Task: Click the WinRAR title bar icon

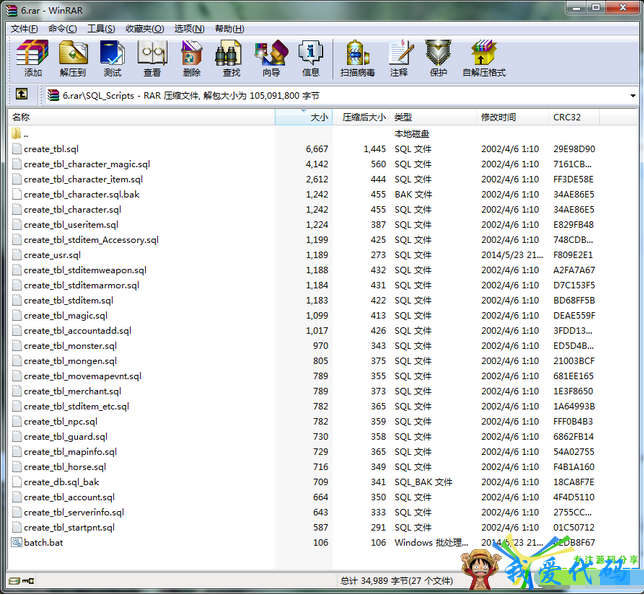Action: point(12,10)
